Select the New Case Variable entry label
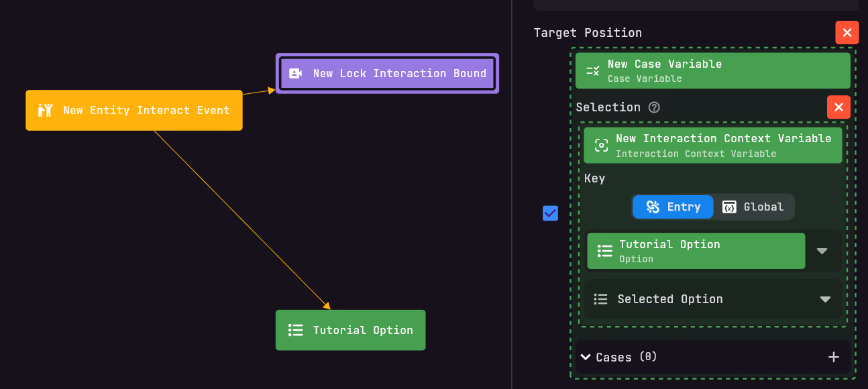 coord(664,64)
